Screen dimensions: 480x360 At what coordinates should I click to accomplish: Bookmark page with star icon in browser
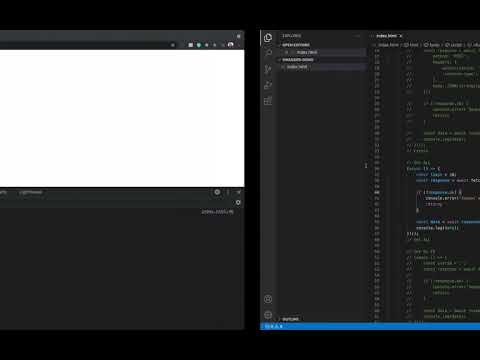coord(173,45)
